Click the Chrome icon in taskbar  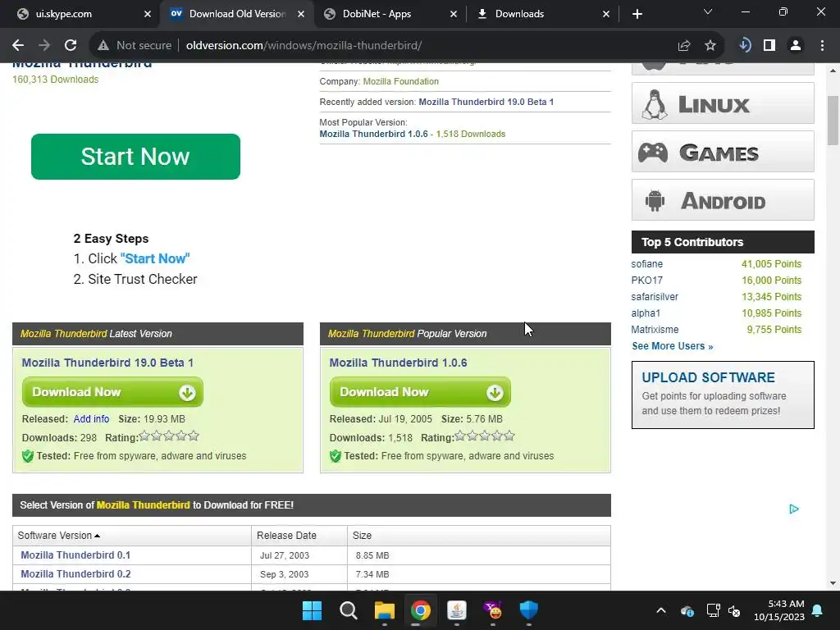click(x=421, y=610)
